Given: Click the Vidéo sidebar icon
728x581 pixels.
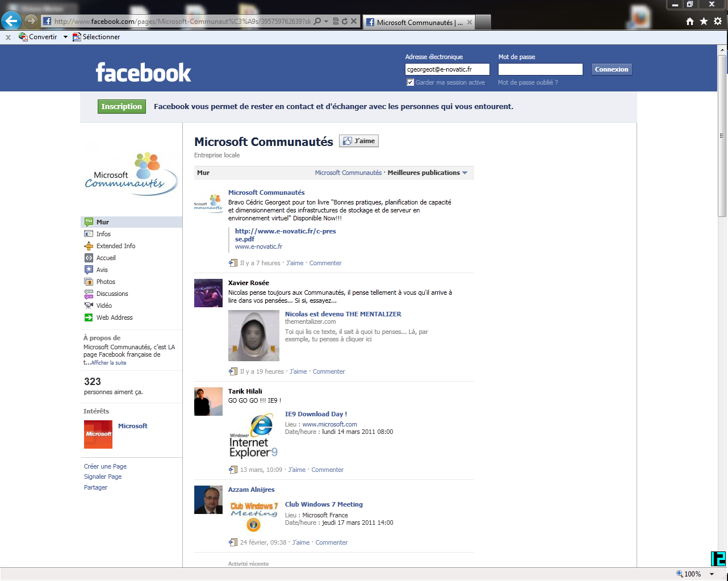Looking at the screenshot, I should pyautogui.click(x=89, y=306).
